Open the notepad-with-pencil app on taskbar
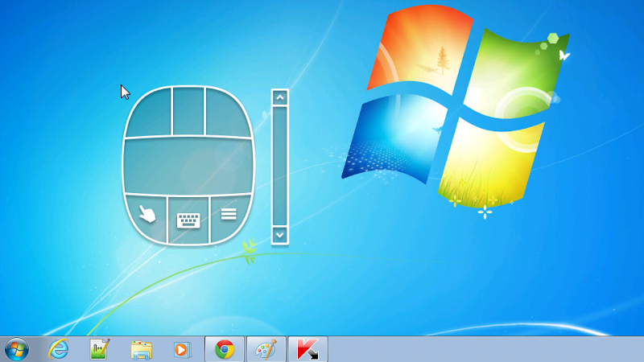Image resolution: width=644 pixels, height=362 pixels. (x=100, y=349)
